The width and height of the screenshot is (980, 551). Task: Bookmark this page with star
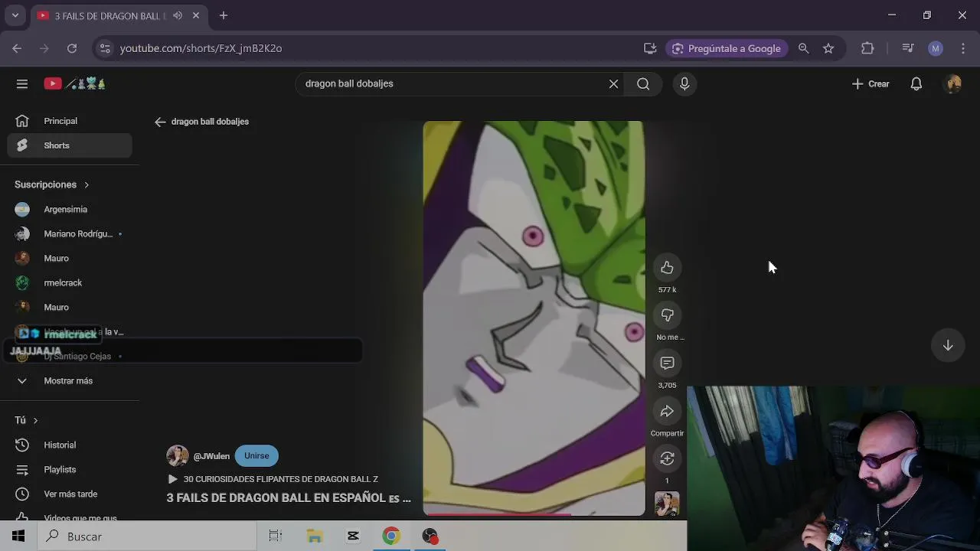tap(828, 48)
